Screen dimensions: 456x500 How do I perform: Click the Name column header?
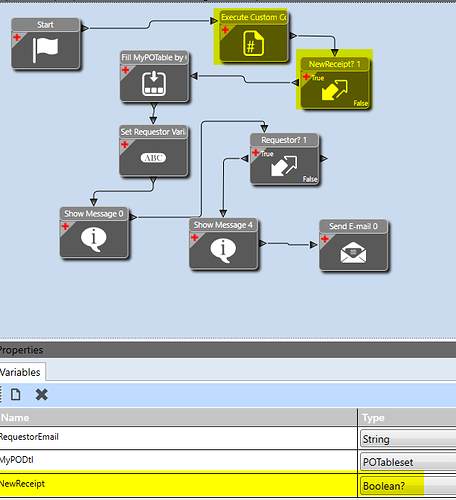(x=178, y=417)
